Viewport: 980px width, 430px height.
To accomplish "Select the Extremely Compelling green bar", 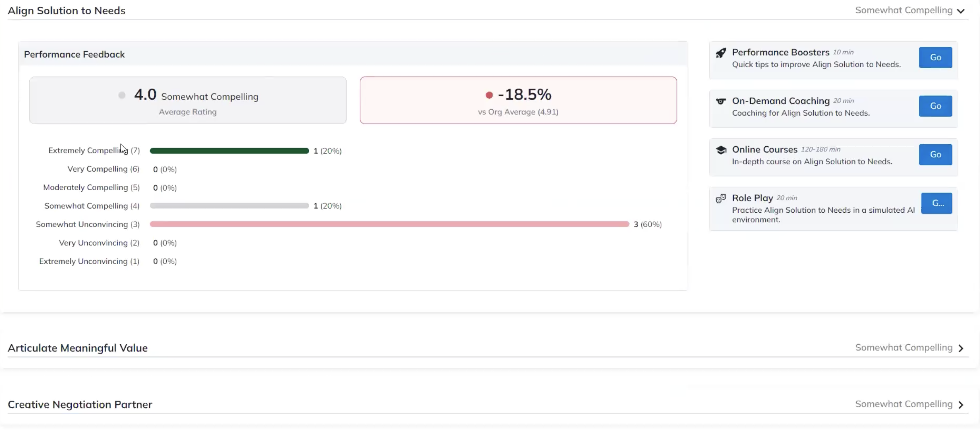I will click(x=229, y=151).
